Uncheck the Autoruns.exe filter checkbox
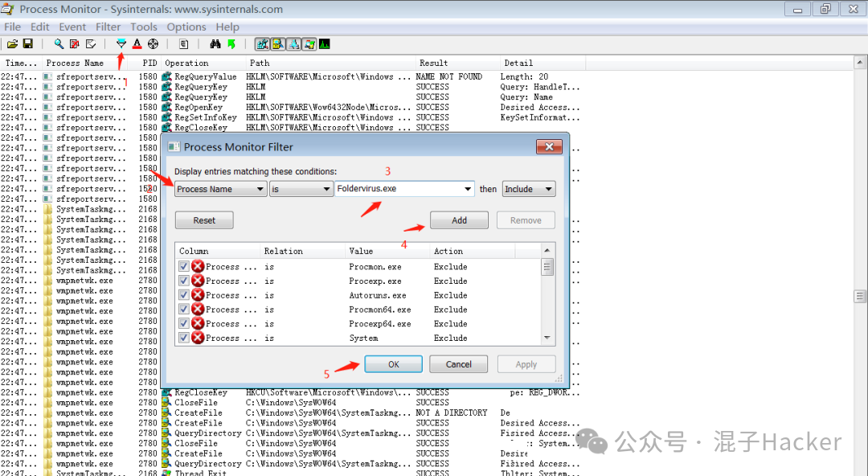The height and width of the screenshot is (476, 868). point(184,295)
